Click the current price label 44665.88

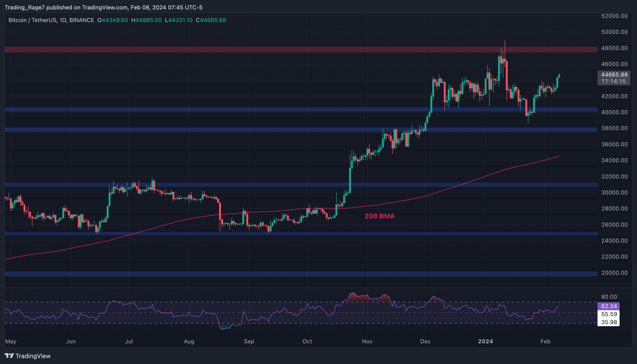tap(614, 74)
